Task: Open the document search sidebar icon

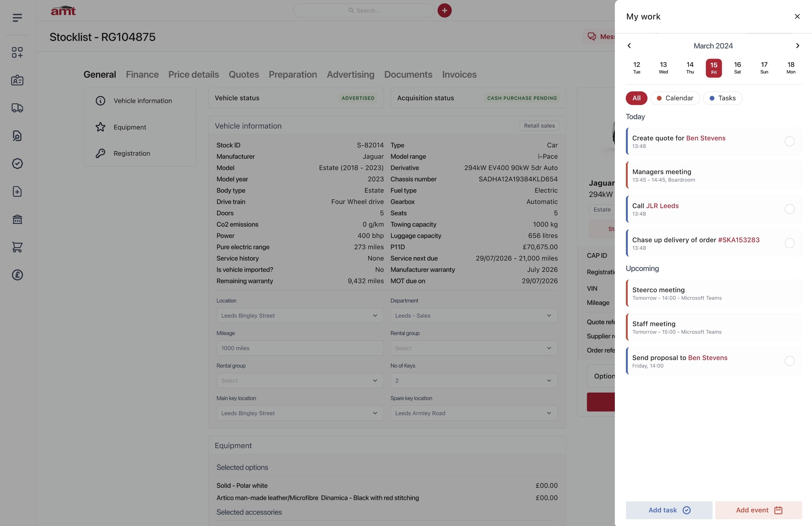Action: [x=17, y=136]
